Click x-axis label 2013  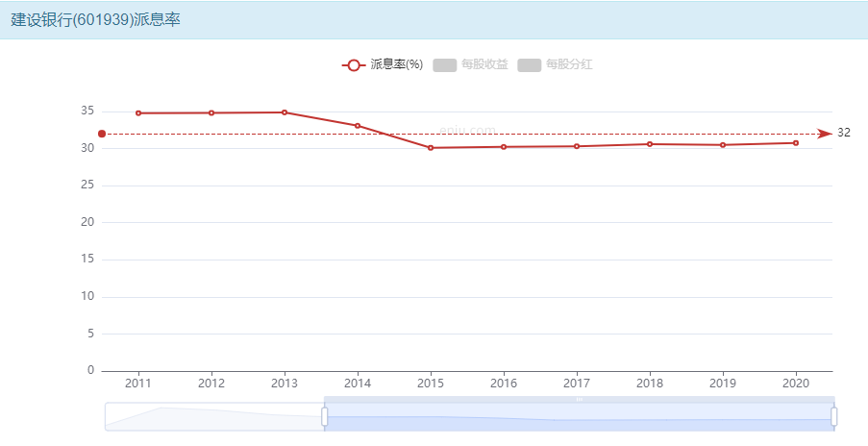pos(285,383)
